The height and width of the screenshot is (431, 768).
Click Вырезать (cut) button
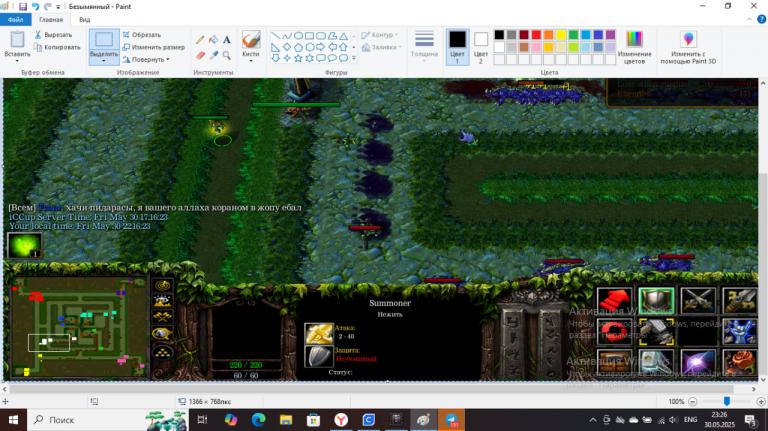(53, 35)
